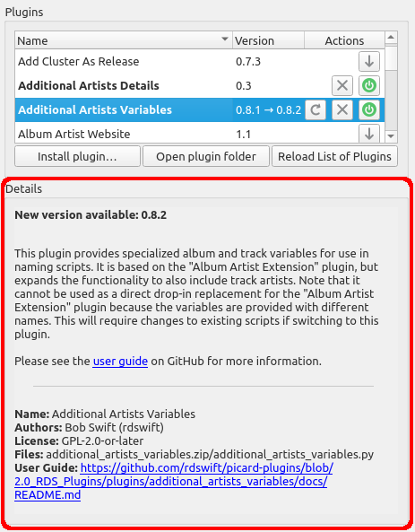Download the Album Artist Website plugin
415x532 pixels.
[369, 134]
